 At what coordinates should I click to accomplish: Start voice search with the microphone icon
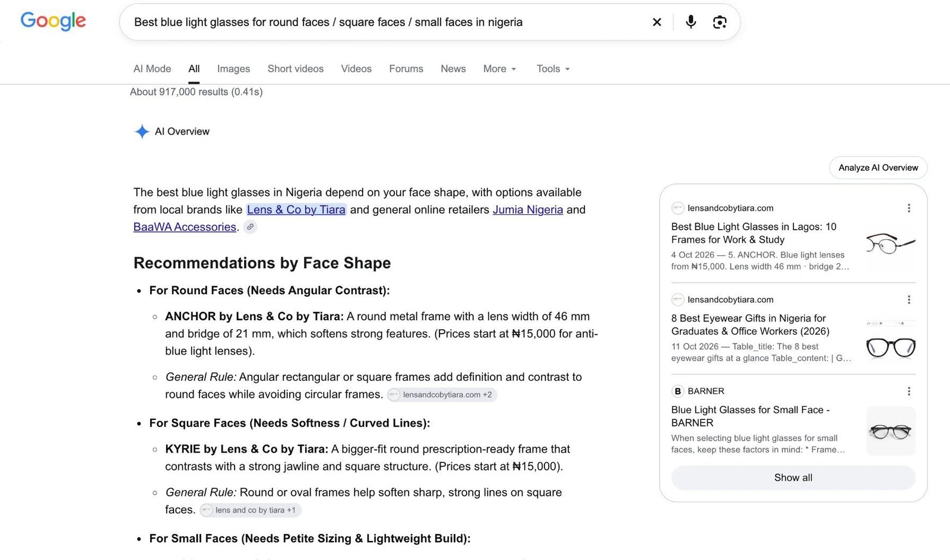[691, 22]
